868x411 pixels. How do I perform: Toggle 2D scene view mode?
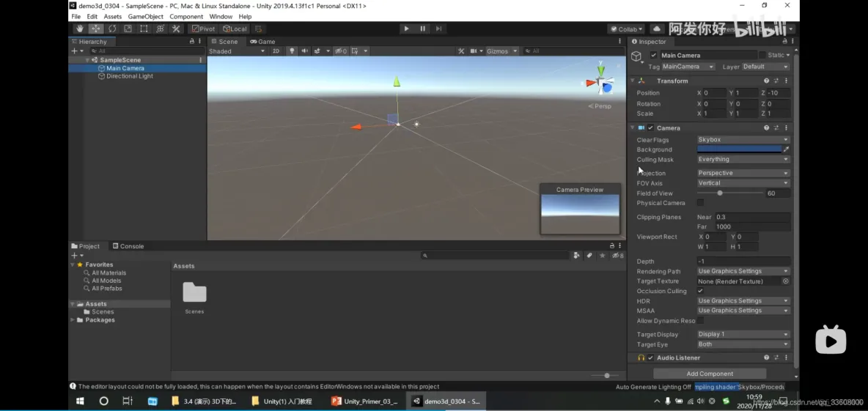click(276, 51)
